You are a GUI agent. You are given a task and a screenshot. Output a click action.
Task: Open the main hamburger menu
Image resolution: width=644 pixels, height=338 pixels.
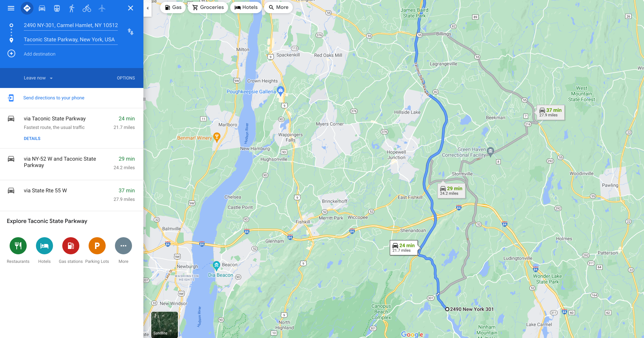click(11, 8)
